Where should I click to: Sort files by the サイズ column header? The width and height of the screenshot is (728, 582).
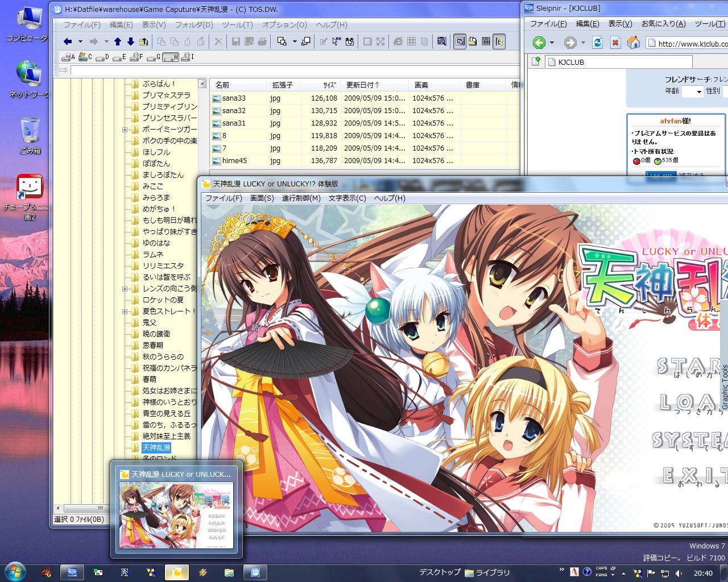(x=329, y=85)
